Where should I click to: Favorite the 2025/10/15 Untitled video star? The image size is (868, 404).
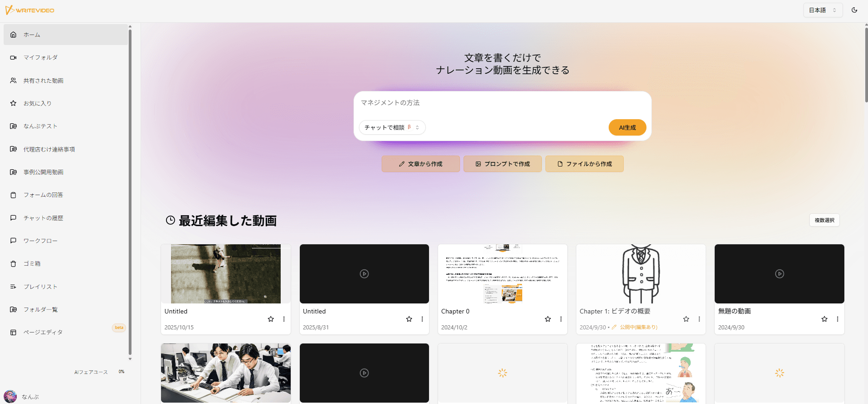271,319
